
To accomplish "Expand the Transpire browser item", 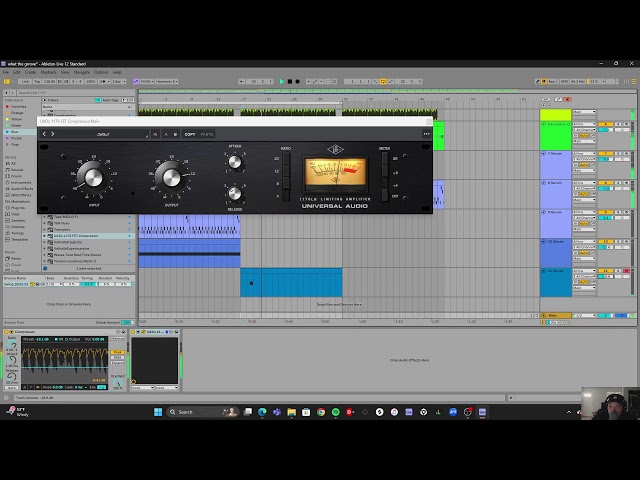I will coord(45,229).
